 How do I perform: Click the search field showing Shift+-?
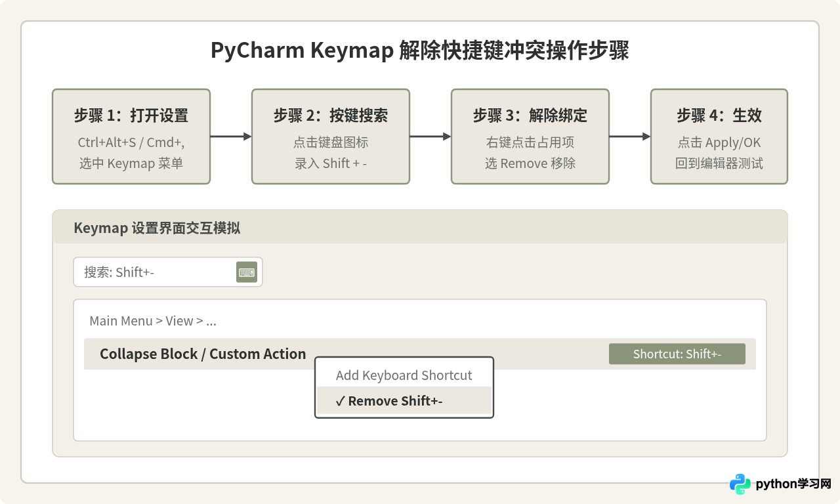coord(168,272)
